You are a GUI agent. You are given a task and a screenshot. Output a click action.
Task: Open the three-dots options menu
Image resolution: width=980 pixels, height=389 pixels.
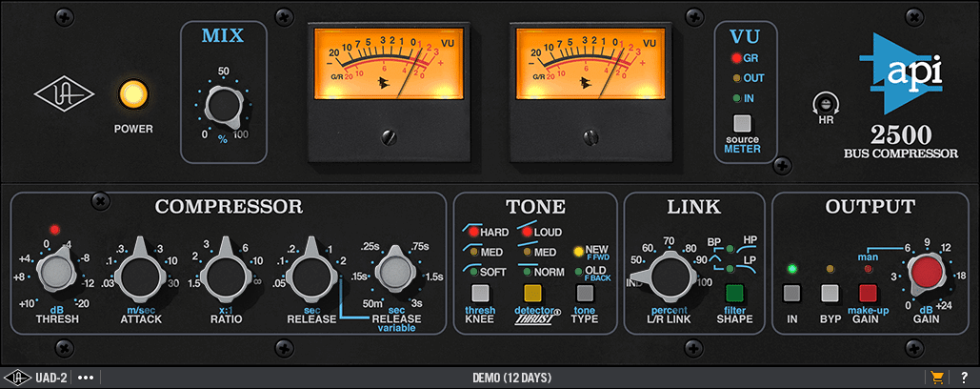(85, 378)
